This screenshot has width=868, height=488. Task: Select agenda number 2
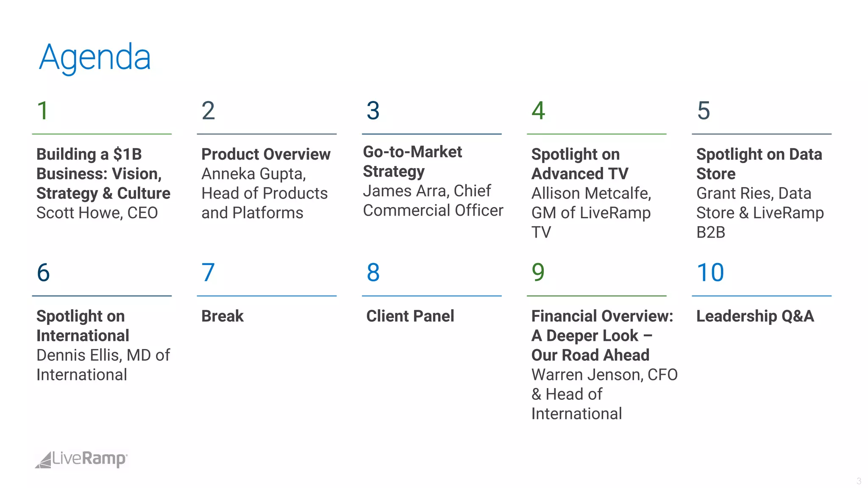[x=208, y=111]
